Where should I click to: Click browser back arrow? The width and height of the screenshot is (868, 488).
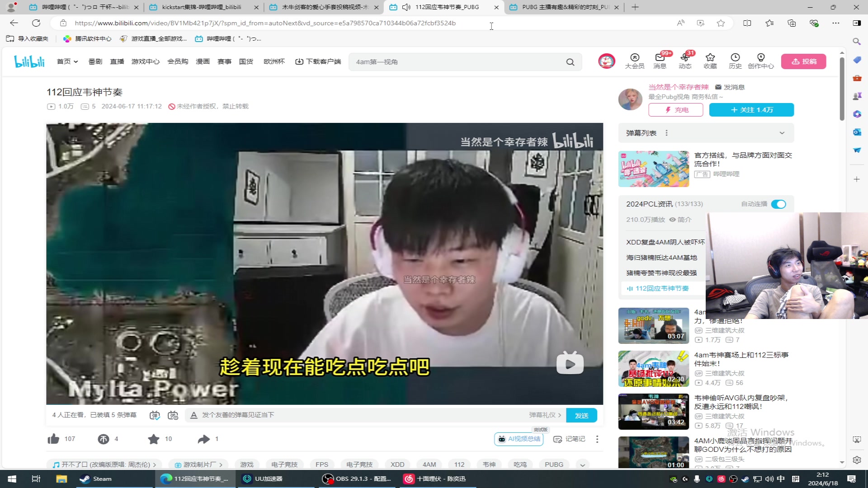(x=14, y=23)
